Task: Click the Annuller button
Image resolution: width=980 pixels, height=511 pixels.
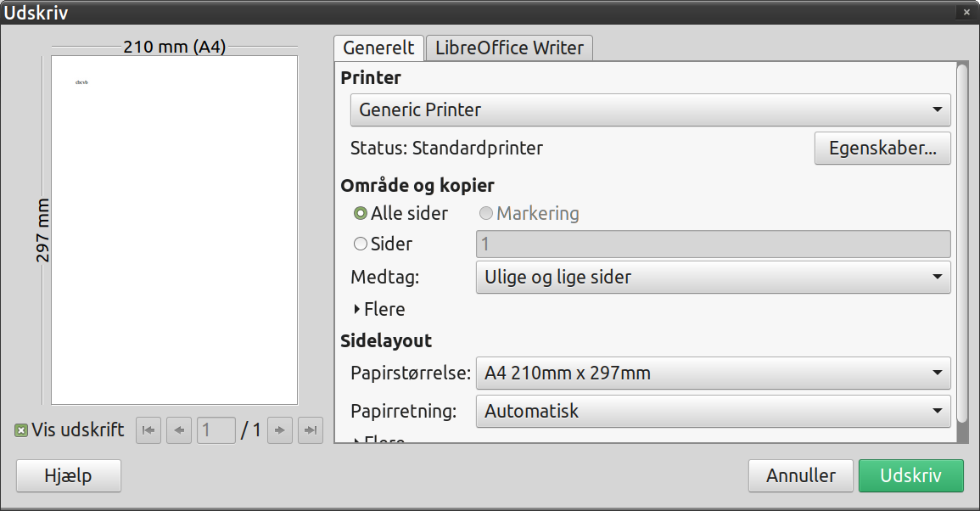Action: point(801,476)
